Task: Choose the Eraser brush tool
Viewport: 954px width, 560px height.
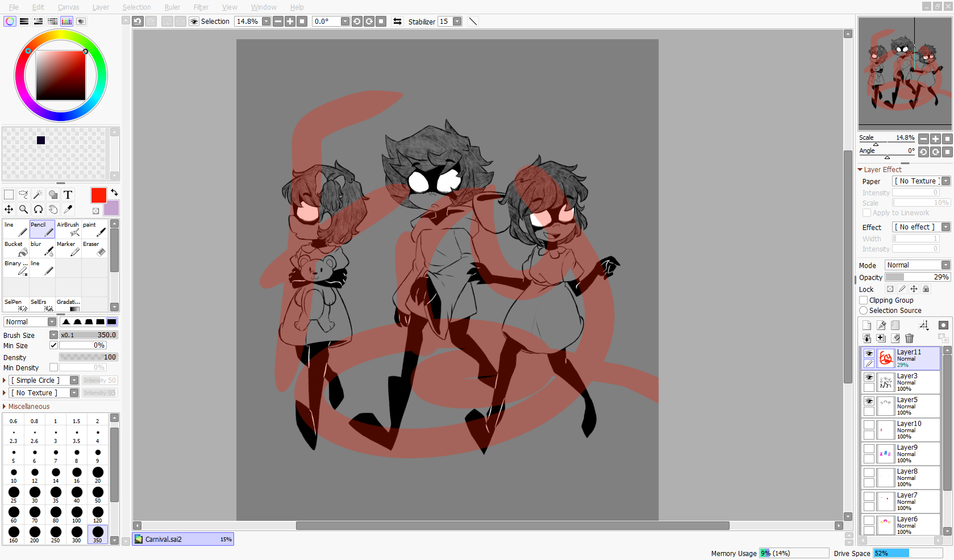Action: 94,249
